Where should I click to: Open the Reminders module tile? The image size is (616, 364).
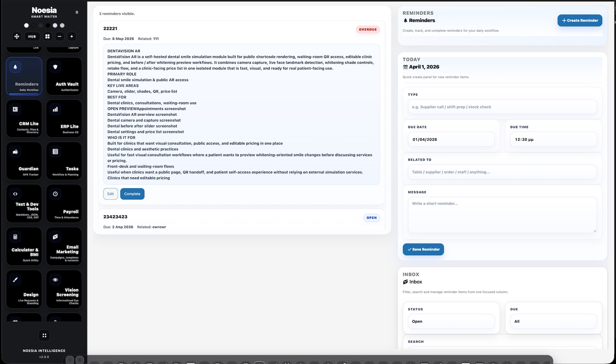coord(24,76)
